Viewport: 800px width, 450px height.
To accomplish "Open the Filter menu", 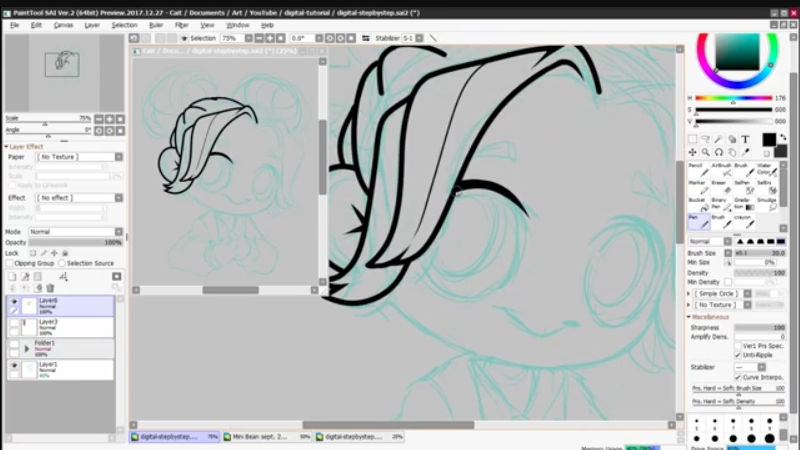I will pyautogui.click(x=182, y=25).
